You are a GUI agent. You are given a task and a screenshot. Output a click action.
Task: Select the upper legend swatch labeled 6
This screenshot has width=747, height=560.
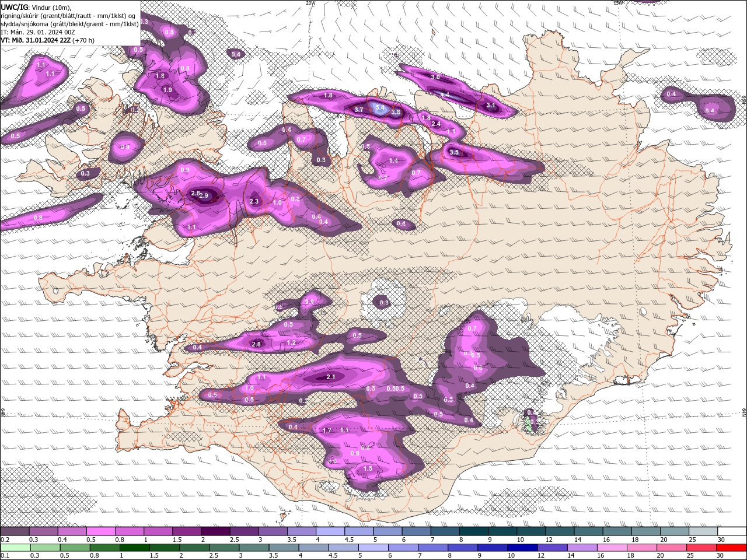click(416, 531)
